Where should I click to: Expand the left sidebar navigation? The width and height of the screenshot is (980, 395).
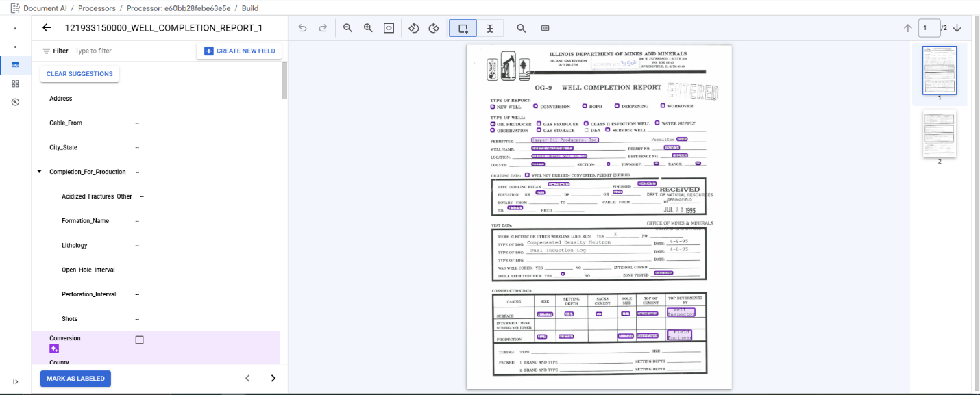click(x=15, y=381)
